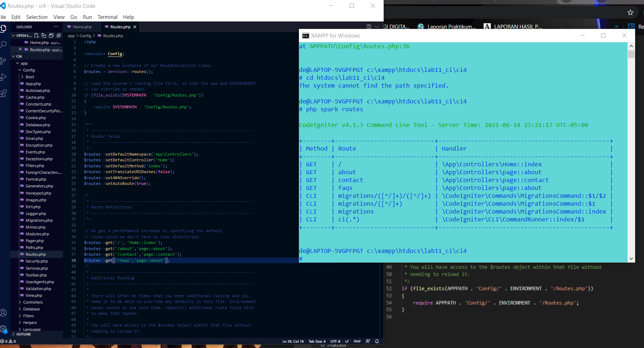Click Ln 38, Col 16 in the status bar

(x=293, y=341)
